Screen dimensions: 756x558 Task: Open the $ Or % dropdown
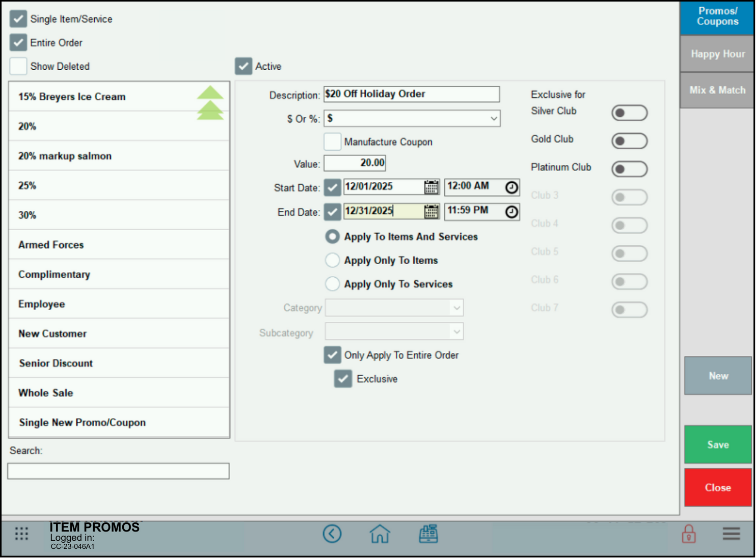pos(412,118)
